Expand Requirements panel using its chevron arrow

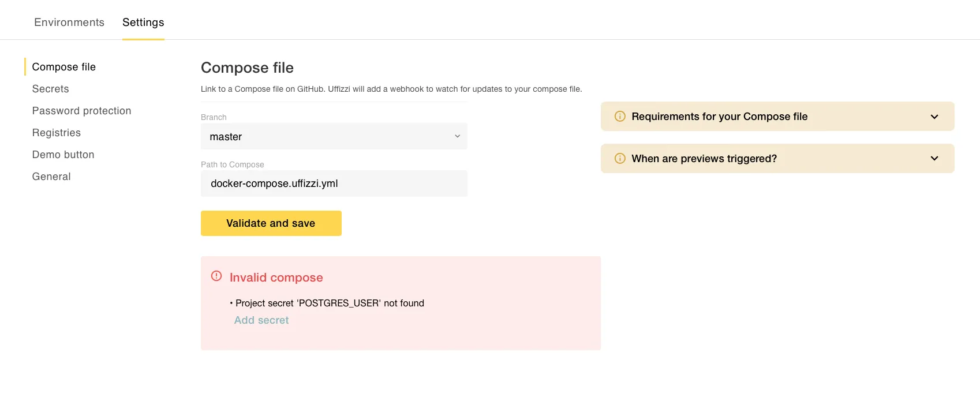click(x=934, y=117)
